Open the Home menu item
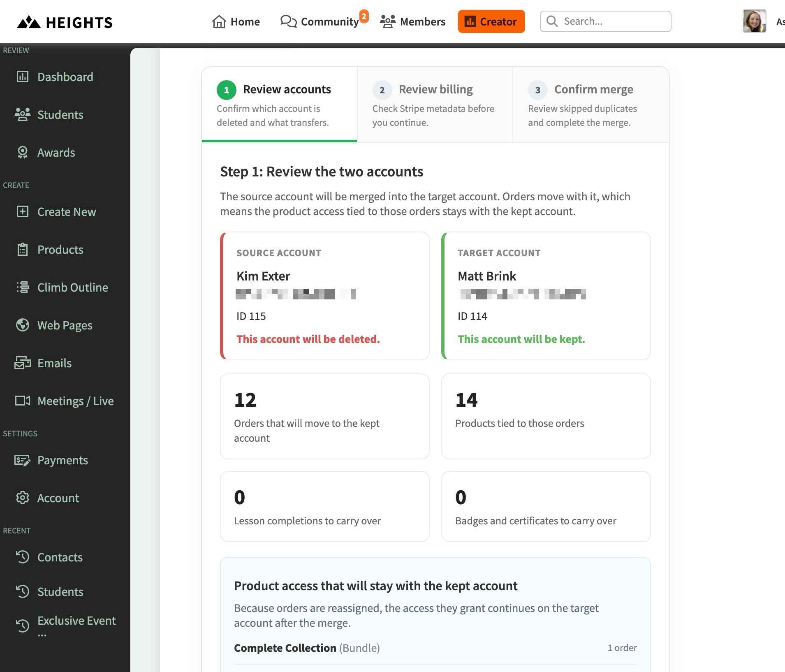Image resolution: width=785 pixels, height=672 pixels. (236, 21)
